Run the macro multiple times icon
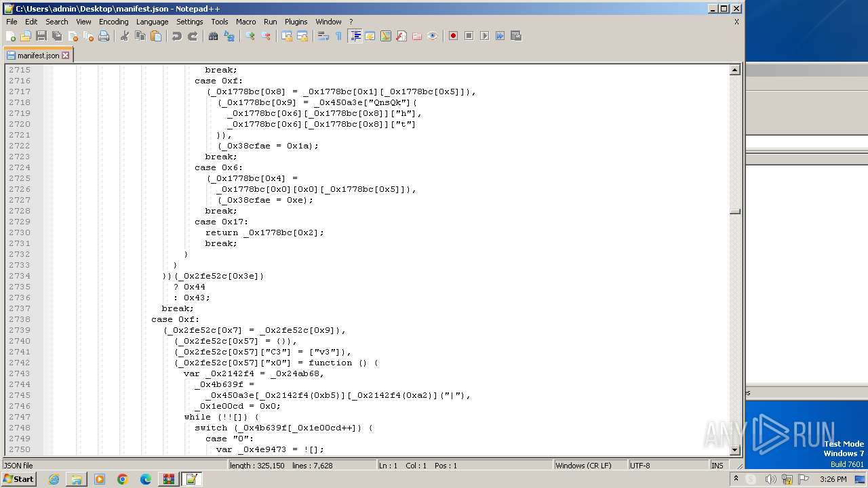The image size is (868, 488). coord(500,36)
